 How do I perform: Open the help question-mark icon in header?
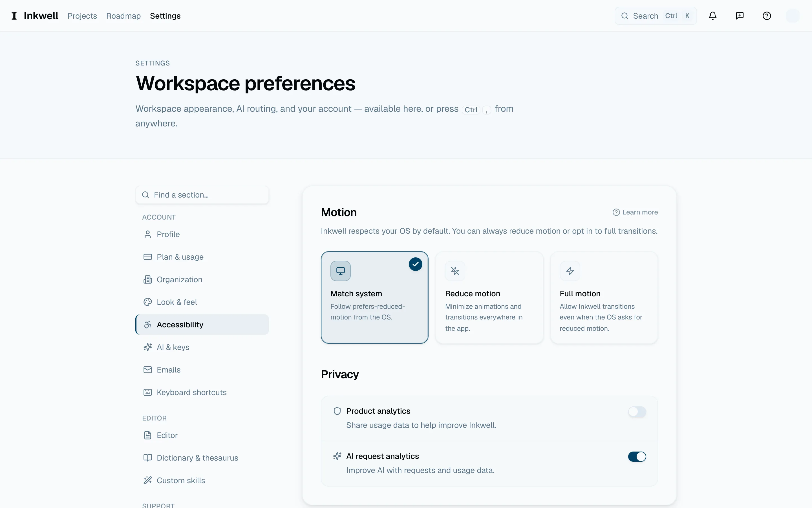(767, 16)
